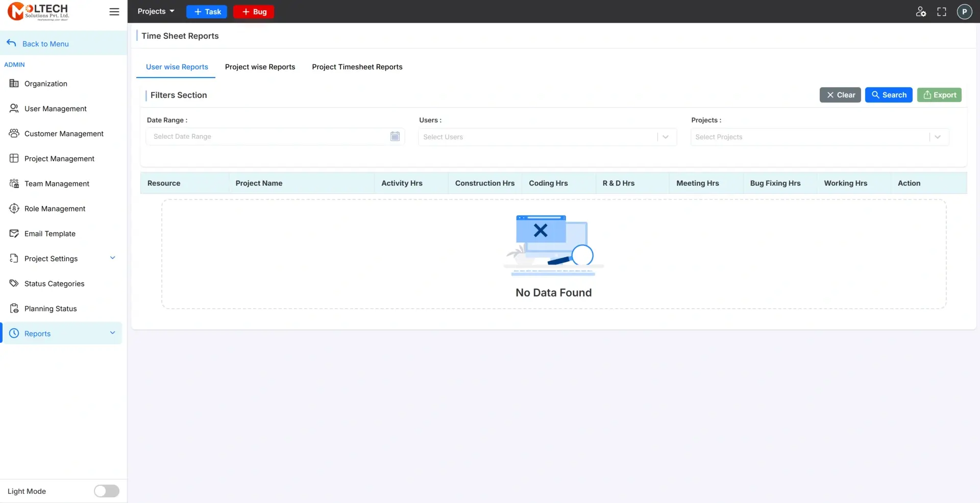
Task: Switch to Project wise Reports tab
Action: pyautogui.click(x=260, y=67)
